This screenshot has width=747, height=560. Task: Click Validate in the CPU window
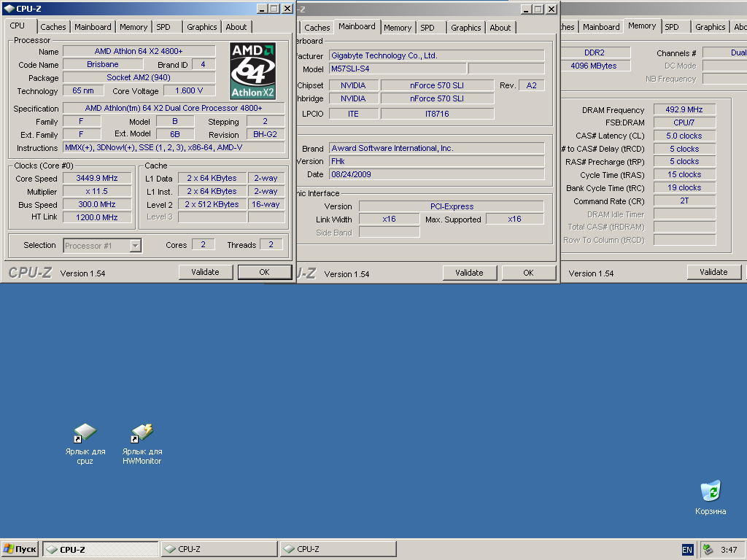point(205,272)
